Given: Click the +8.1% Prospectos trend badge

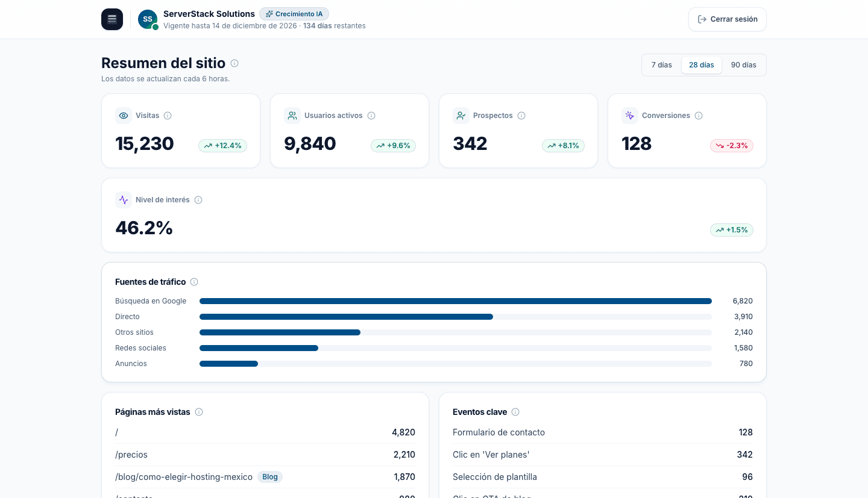Looking at the screenshot, I should point(563,146).
